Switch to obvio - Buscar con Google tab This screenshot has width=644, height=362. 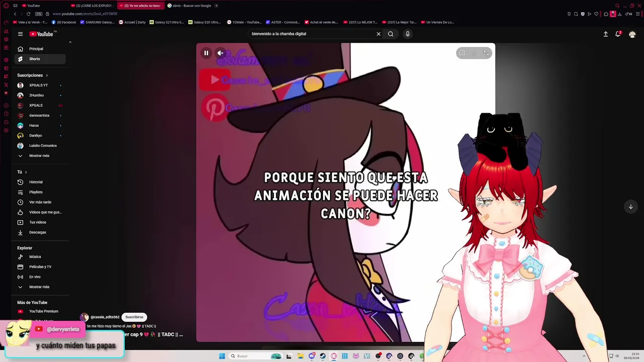pos(189,6)
